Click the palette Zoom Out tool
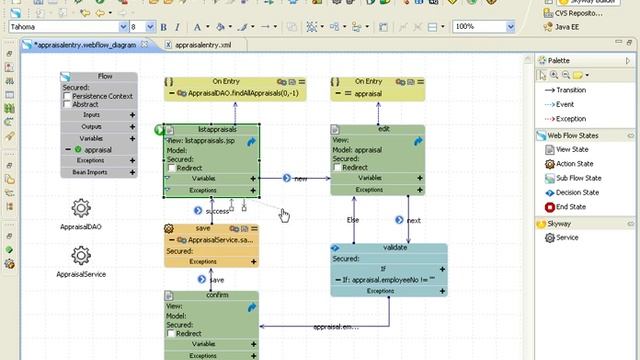 (566, 75)
